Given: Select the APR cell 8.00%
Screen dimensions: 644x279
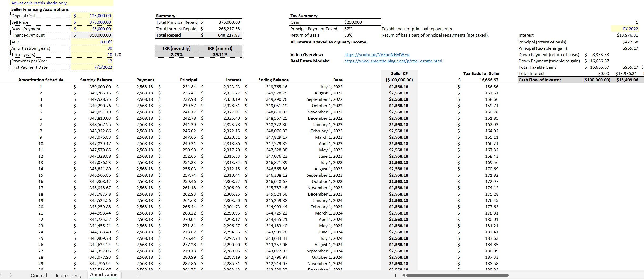Looking at the screenshot, I should (x=92, y=42).
